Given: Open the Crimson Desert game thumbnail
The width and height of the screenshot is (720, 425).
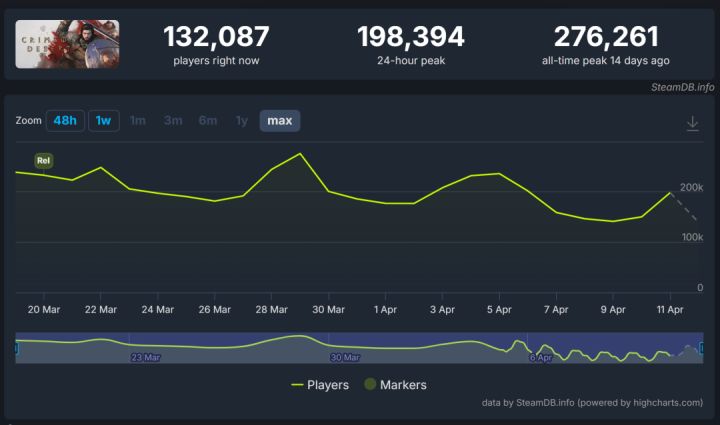Looking at the screenshot, I should [68, 44].
